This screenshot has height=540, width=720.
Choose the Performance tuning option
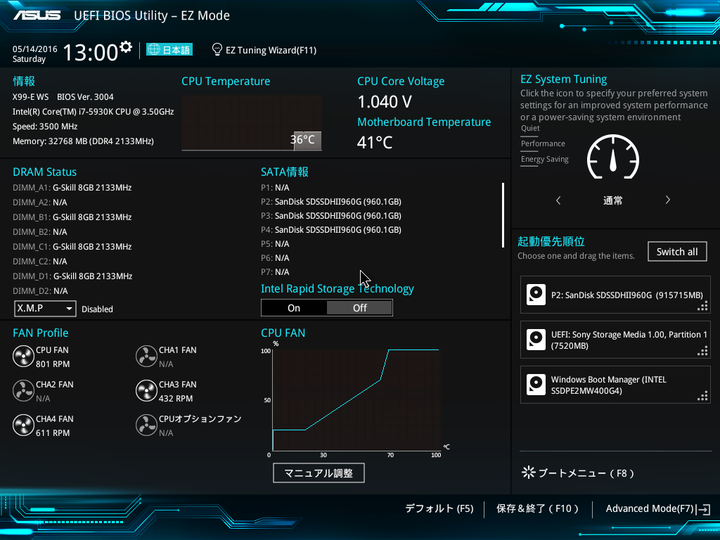pos(543,144)
